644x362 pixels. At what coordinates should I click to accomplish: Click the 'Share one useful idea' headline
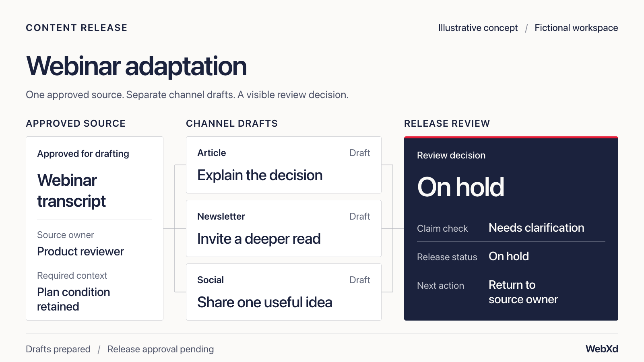tap(265, 302)
